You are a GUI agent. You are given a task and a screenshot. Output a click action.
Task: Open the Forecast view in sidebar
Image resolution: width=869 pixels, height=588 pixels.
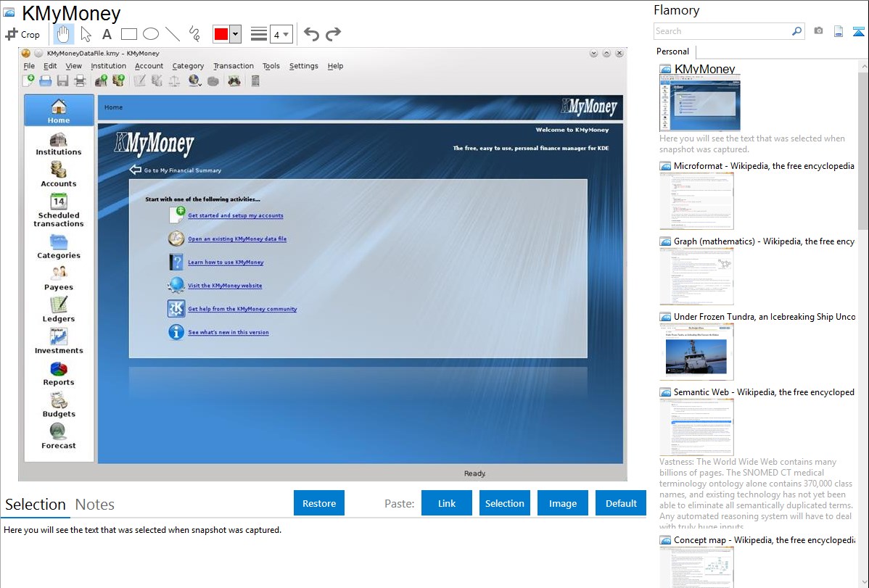[x=59, y=436]
